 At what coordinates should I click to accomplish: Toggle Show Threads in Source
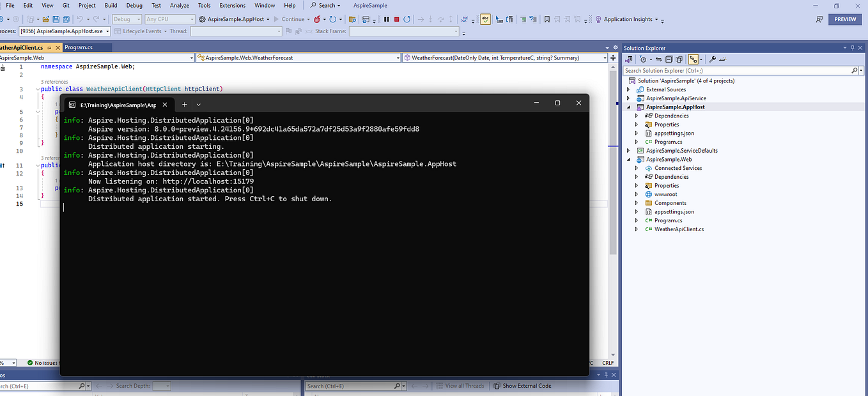464,19
